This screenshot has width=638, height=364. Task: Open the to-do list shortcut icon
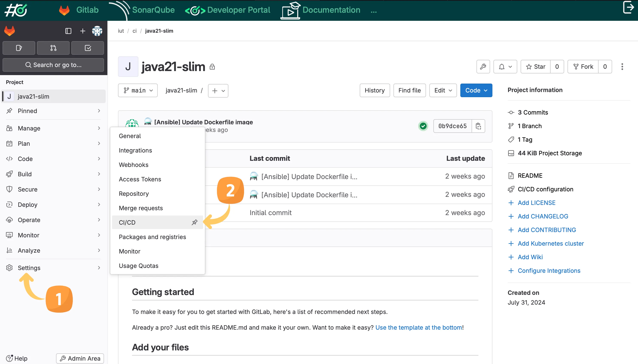pos(87,48)
